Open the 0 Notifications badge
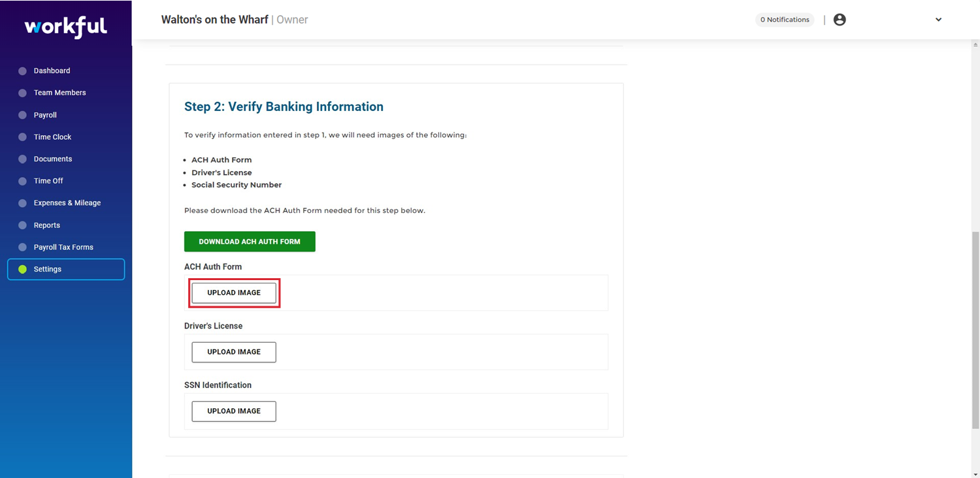The image size is (980, 478). coord(785,20)
